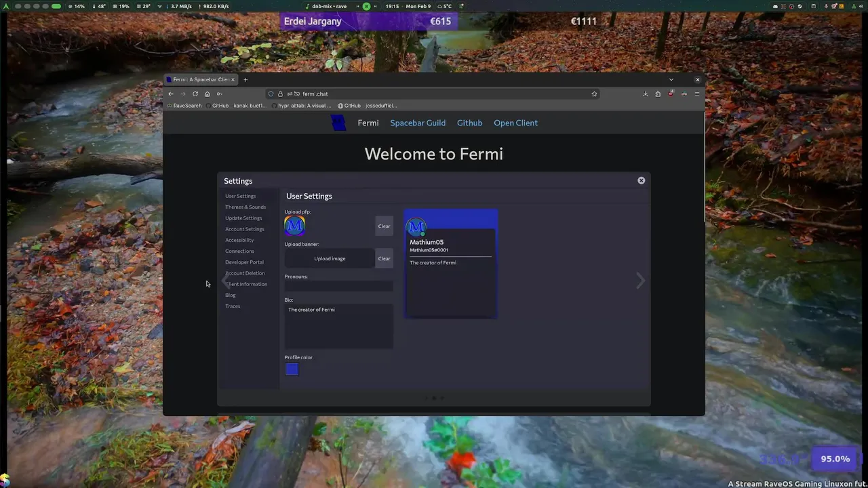Open the browser extensions menu
The width and height of the screenshot is (868, 488).
tap(658, 94)
